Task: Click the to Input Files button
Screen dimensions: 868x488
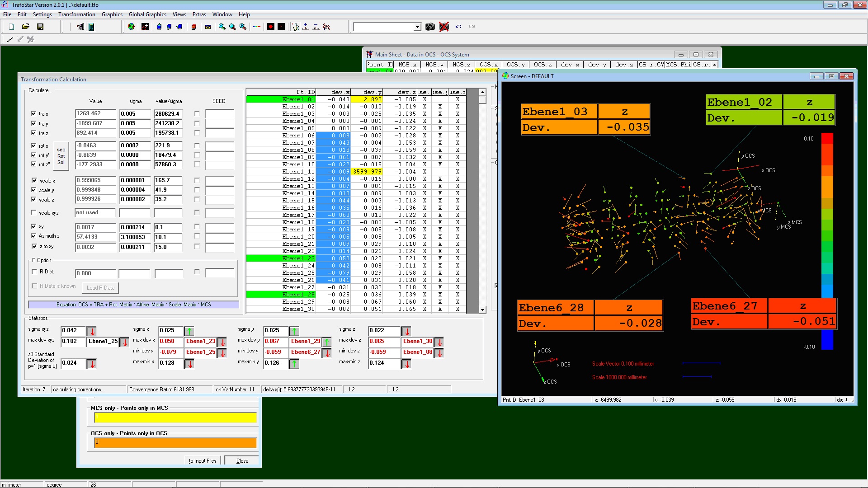Action: pos(203,461)
